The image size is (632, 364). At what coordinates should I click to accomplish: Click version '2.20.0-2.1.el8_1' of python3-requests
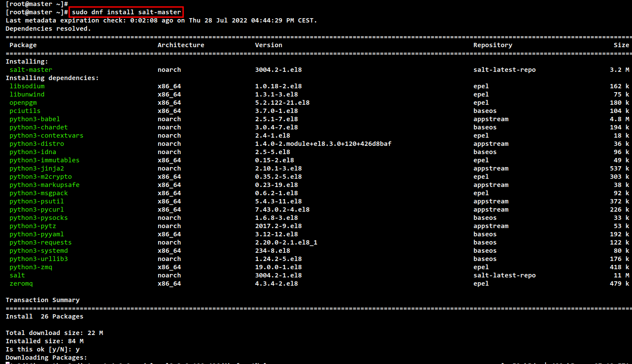(x=286, y=242)
